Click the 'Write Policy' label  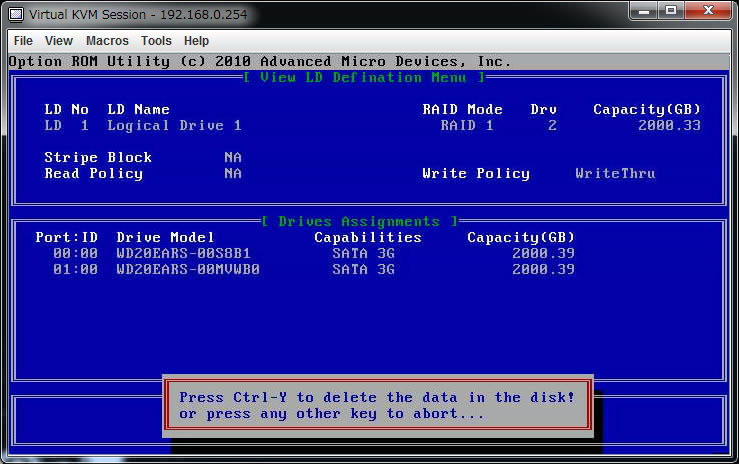(476, 173)
